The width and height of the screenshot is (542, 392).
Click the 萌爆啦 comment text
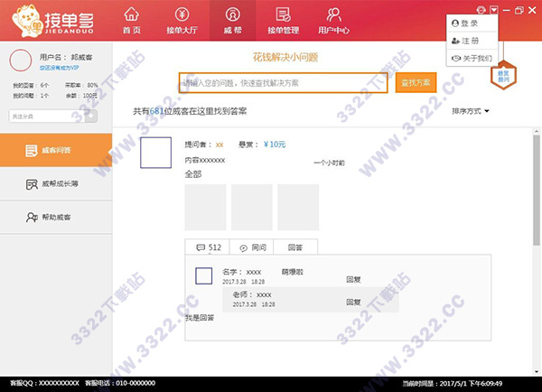[293, 272]
